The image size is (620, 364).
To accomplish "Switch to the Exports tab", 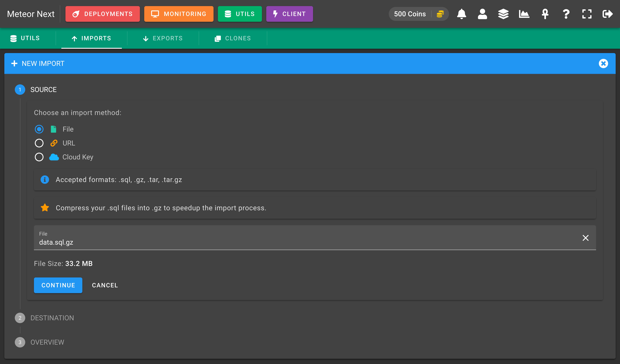I will coord(163,38).
